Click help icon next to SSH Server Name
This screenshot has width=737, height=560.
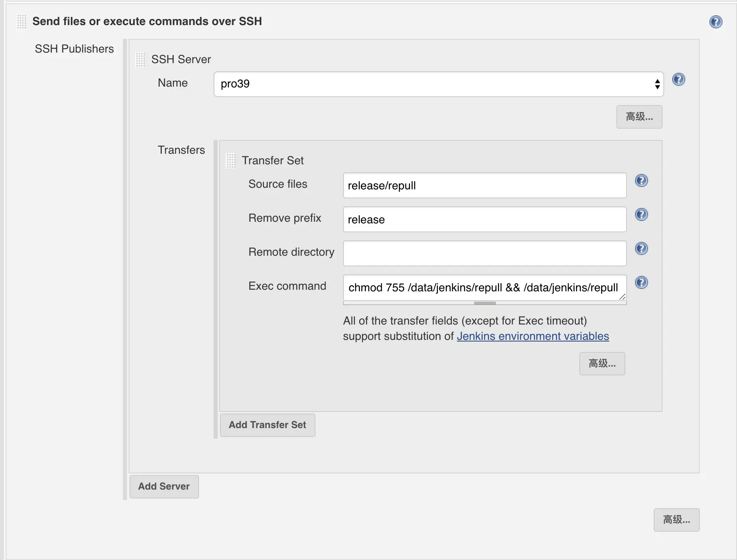pos(678,80)
